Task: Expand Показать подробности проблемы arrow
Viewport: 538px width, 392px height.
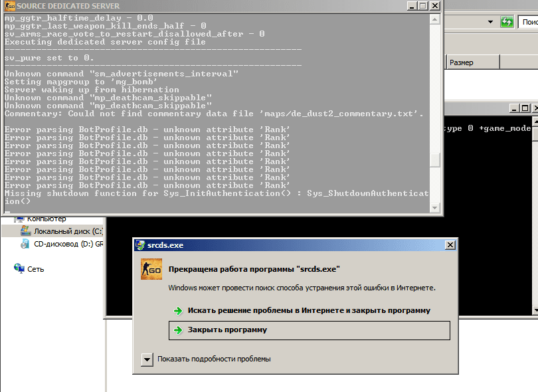Action: click(147, 359)
